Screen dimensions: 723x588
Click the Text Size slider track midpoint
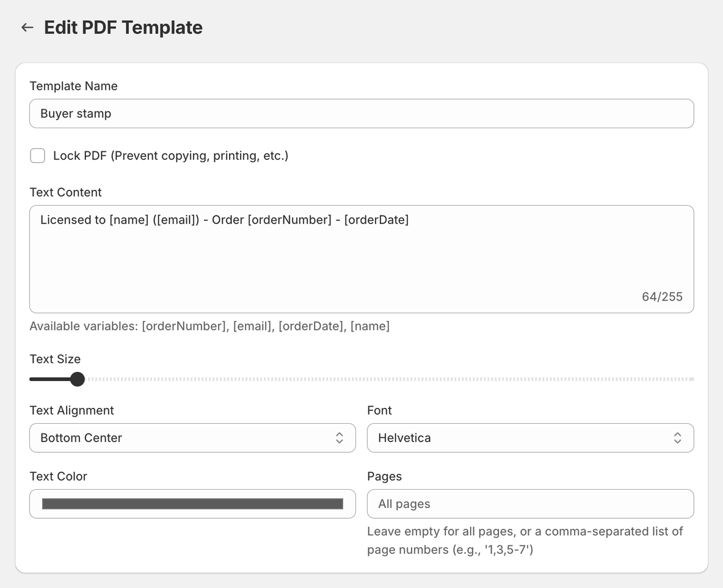[361, 379]
